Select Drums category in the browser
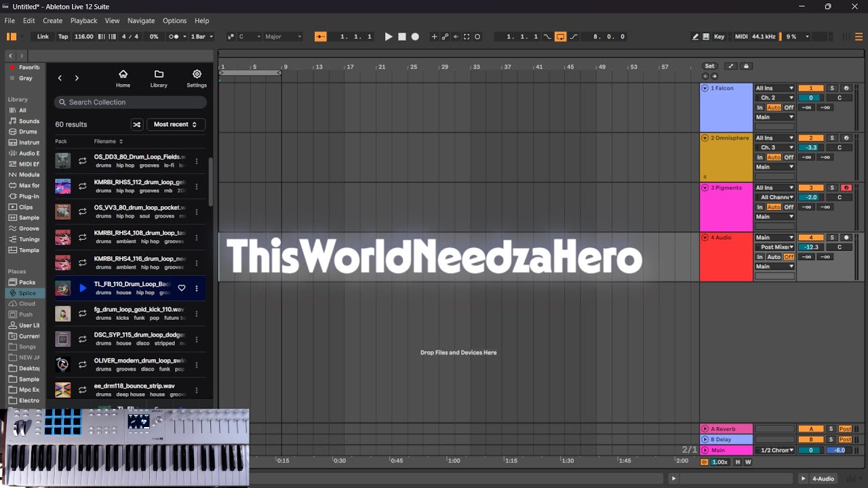The image size is (868, 488). 27,132
